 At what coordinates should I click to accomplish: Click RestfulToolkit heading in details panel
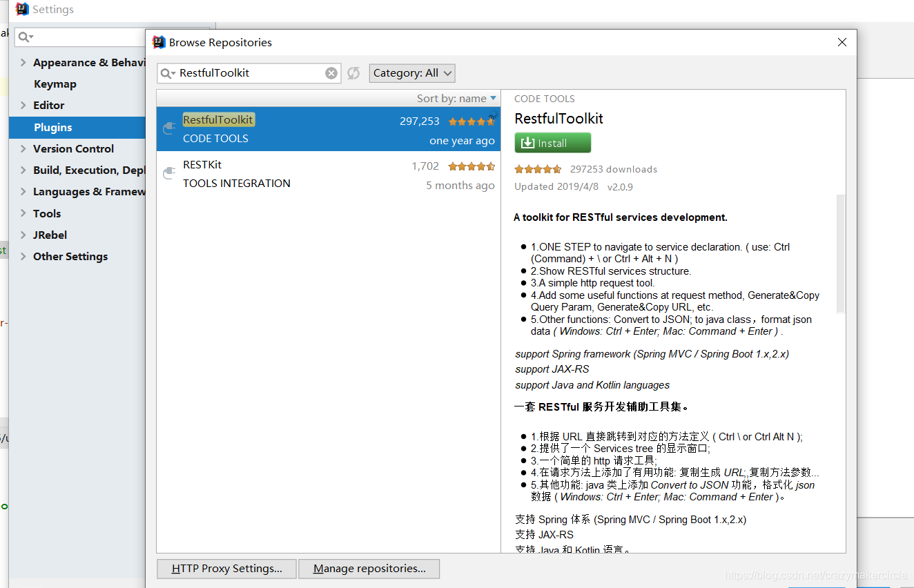click(559, 119)
